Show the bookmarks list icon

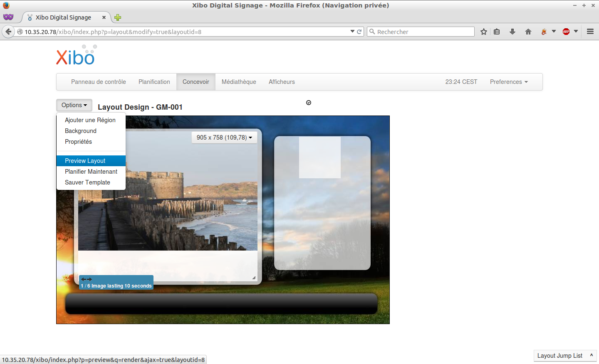(x=497, y=32)
